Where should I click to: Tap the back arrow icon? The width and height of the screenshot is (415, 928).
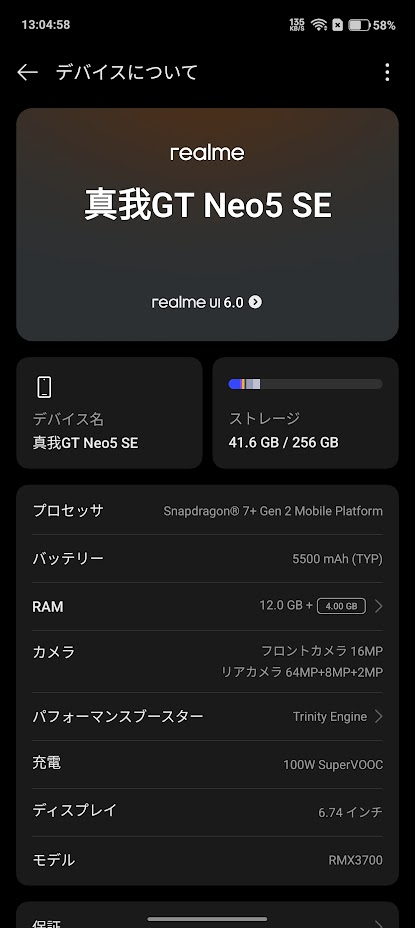click(x=27, y=72)
